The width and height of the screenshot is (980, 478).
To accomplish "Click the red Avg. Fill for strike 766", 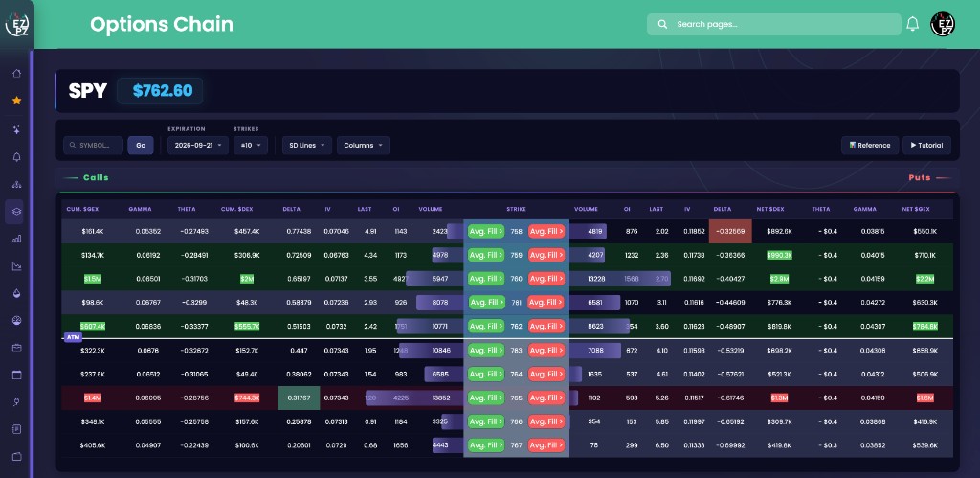I will click(x=546, y=421).
